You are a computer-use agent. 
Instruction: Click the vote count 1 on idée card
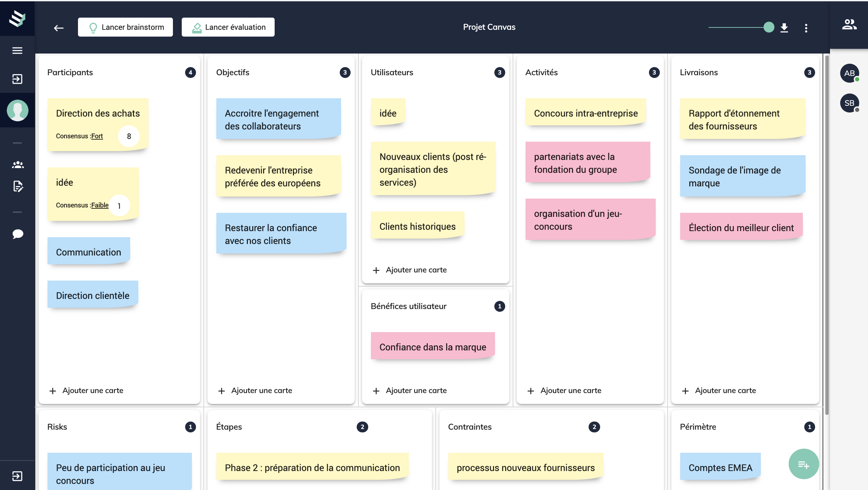pos(119,206)
